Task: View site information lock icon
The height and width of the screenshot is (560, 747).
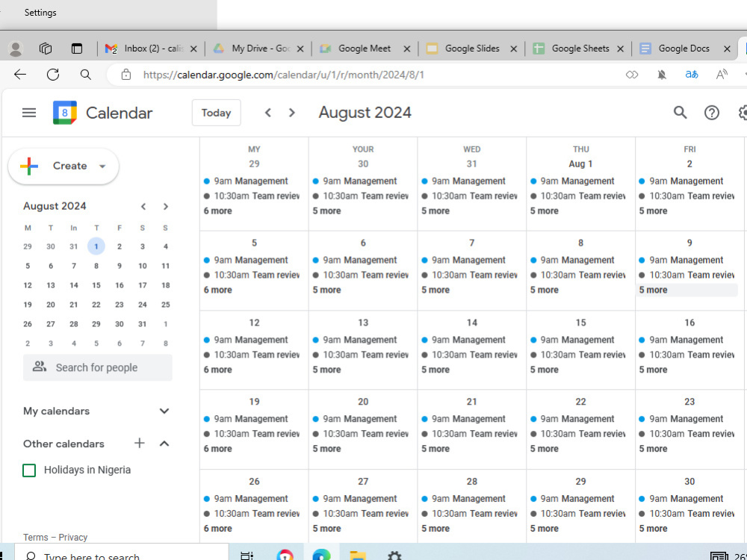Action: coord(125,75)
